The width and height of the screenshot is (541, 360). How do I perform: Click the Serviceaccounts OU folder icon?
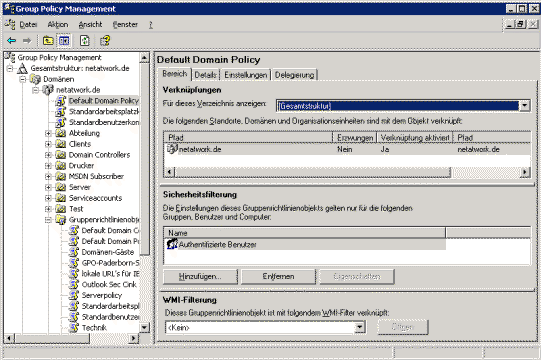(61, 198)
